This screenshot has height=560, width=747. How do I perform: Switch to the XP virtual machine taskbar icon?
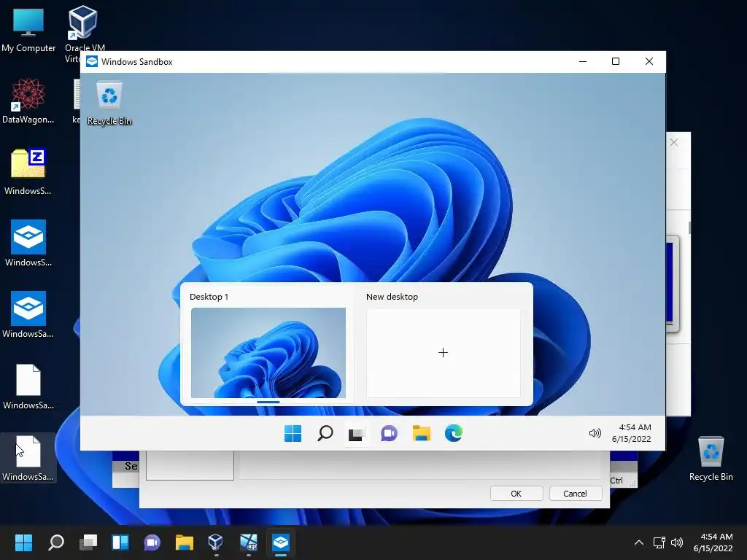click(x=249, y=542)
